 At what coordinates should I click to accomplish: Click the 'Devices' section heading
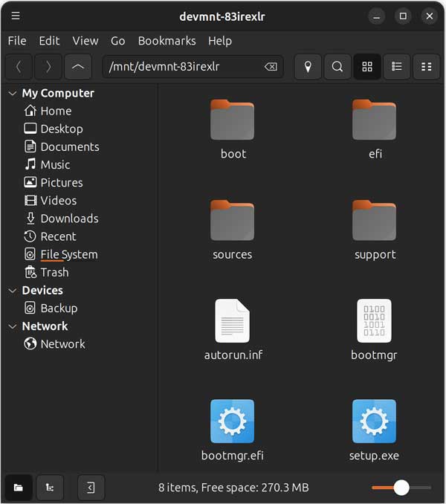42,291
